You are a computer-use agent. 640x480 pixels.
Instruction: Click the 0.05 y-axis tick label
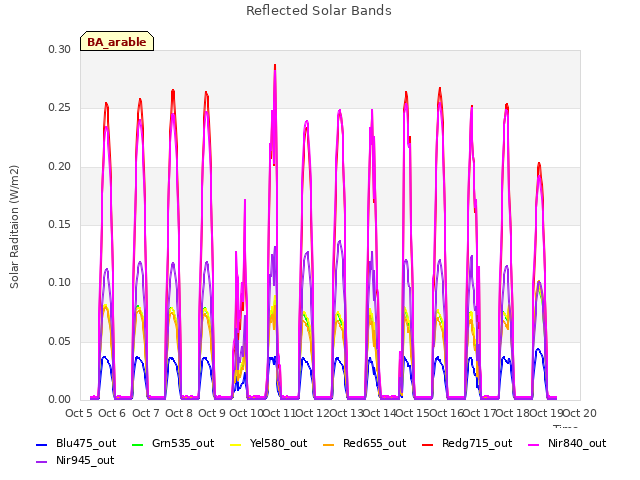59,341
